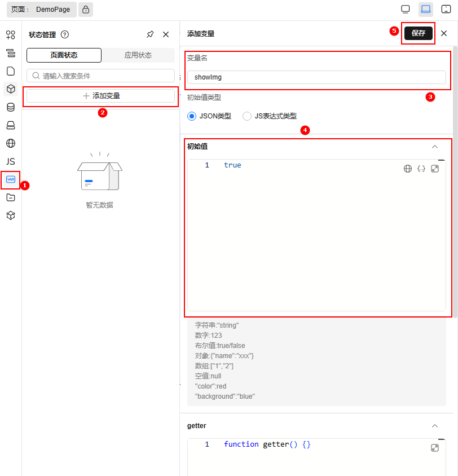Viewport: 458px width, 476px height.
Task: Click the 添加变量 button
Action: (101, 96)
